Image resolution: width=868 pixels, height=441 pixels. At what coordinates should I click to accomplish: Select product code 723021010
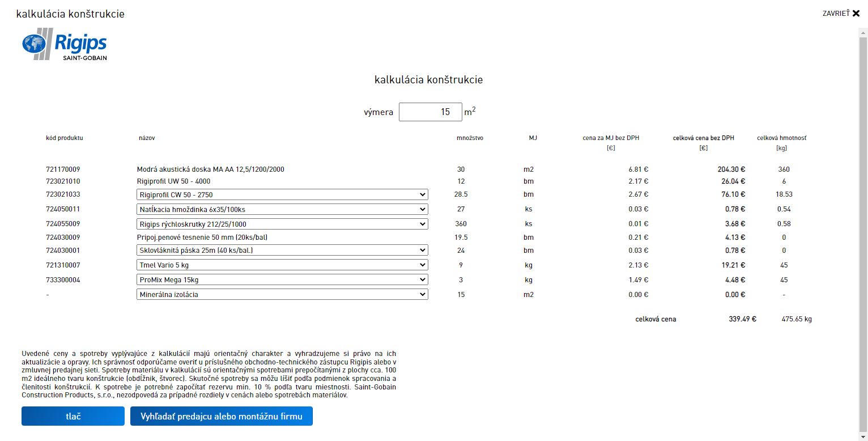tap(63, 181)
